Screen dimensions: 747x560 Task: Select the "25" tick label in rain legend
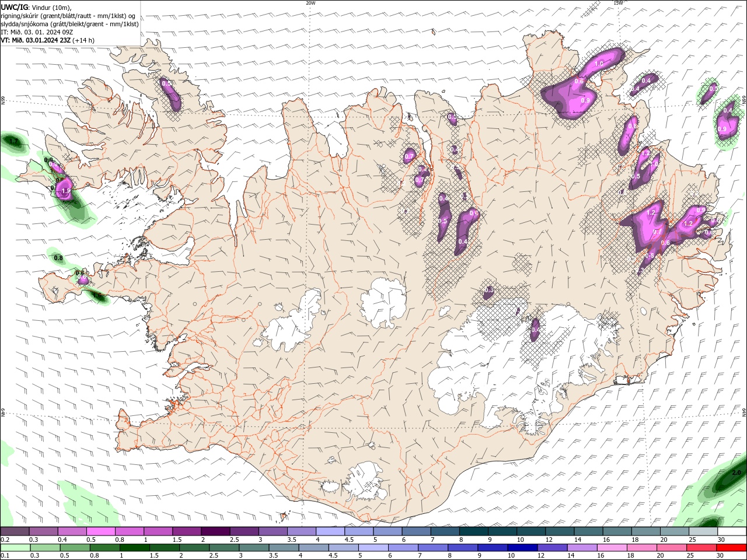click(x=690, y=555)
